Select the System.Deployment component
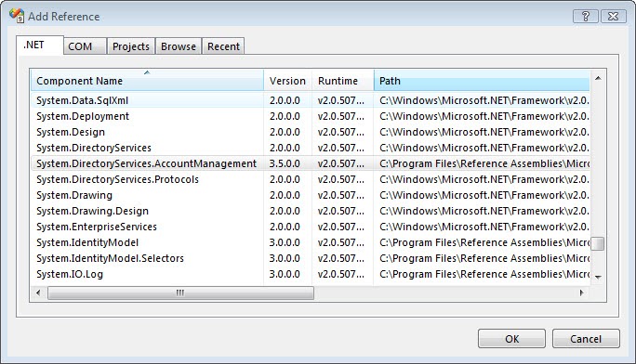This screenshot has height=364, width=636. 311,116
